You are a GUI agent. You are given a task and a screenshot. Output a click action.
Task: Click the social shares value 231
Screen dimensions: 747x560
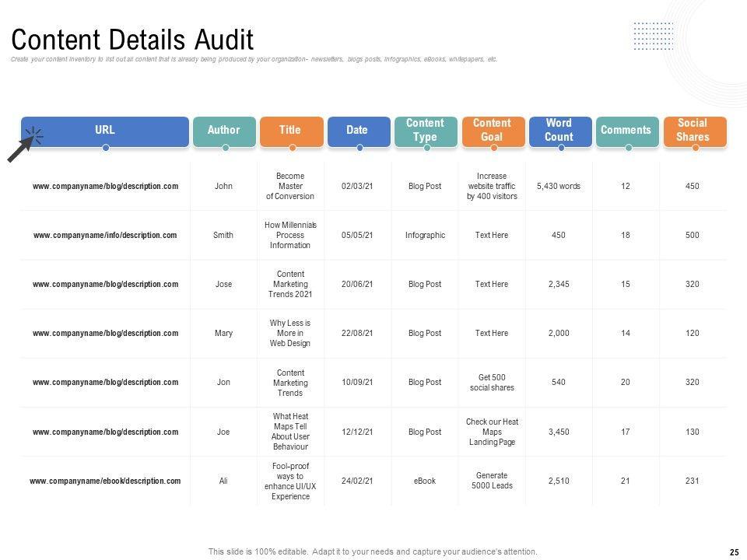[x=693, y=481]
